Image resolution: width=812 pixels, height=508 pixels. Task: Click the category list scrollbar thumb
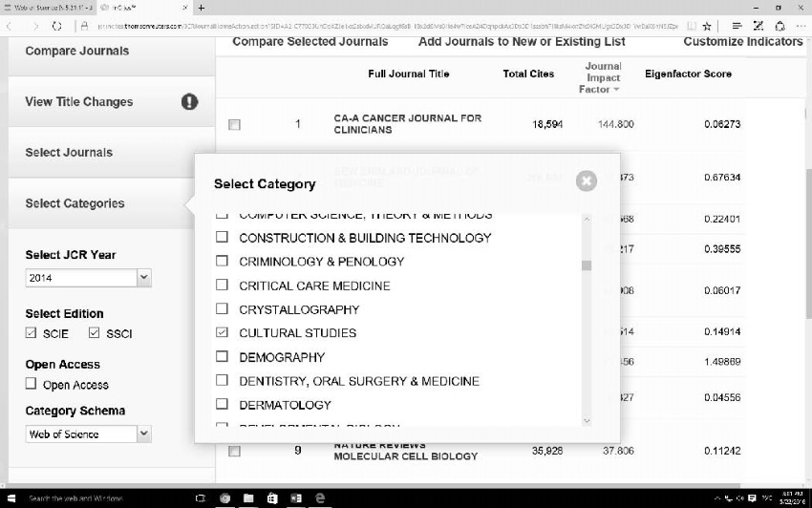(x=587, y=265)
